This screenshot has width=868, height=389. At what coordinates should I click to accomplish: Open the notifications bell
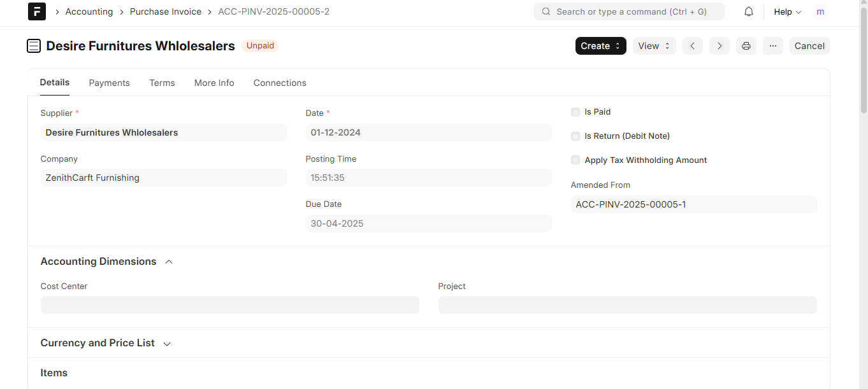pyautogui.click(x=749, y=11)
